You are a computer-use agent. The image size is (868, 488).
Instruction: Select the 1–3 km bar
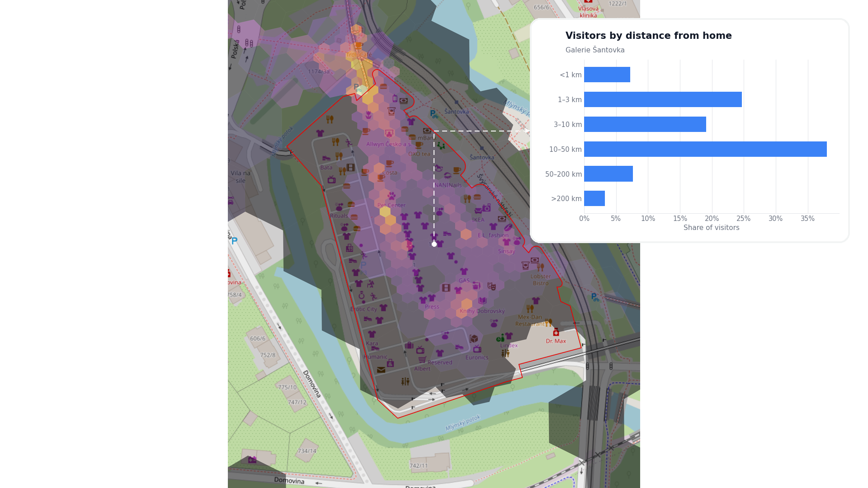click(663, 99)
